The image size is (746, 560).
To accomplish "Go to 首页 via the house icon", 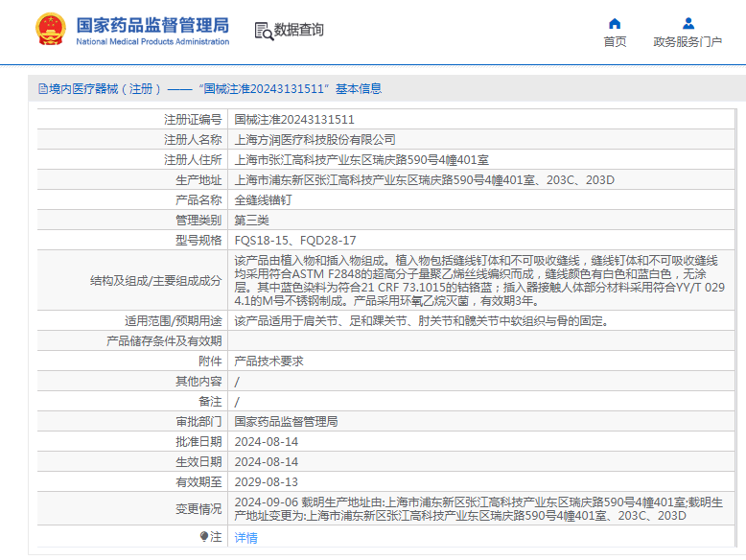I will [615, 23].
